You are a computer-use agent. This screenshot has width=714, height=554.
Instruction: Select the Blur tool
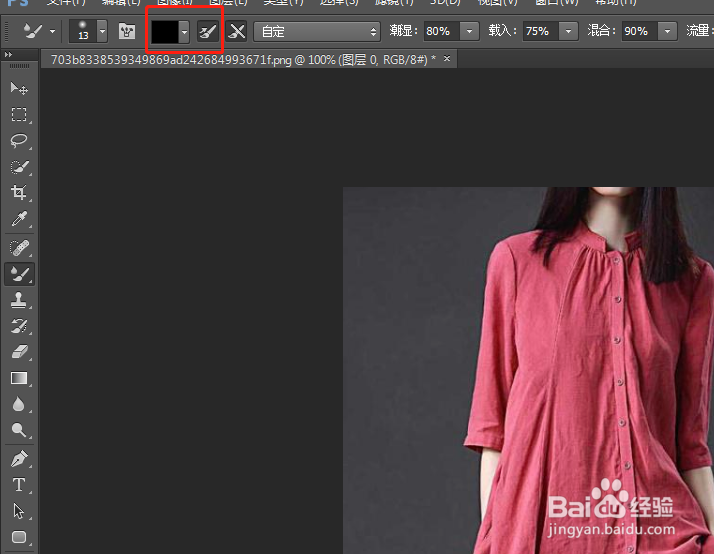pyautogui.click(x=19, y=404)
